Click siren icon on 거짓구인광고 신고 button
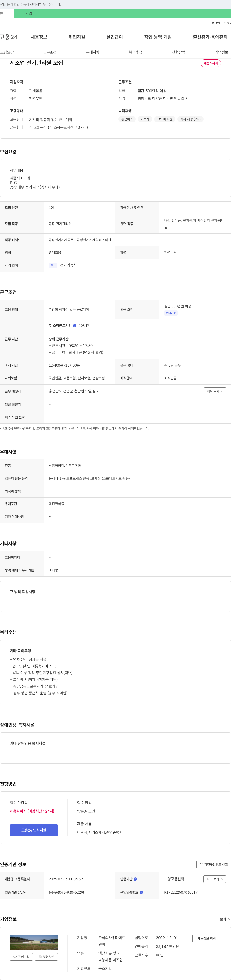 click(201, 864)
